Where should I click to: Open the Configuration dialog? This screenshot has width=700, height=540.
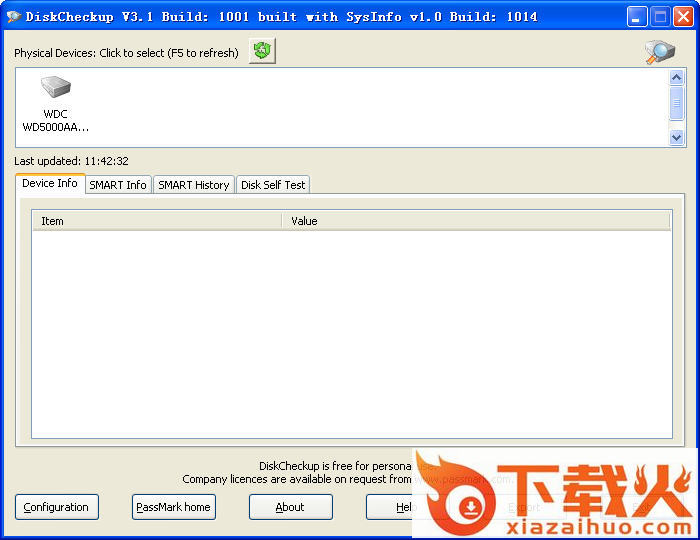[56, 507]
